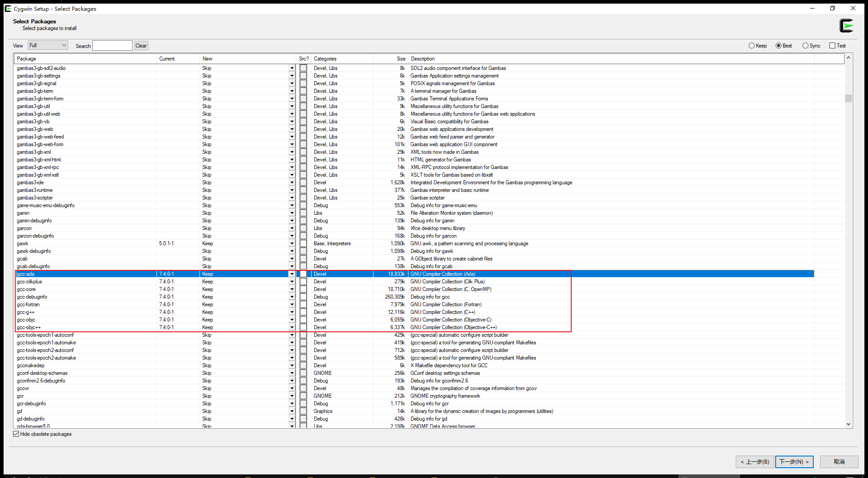The image size is (868, 478).
Task: Open the New version dropdown for gcc-core
Action: 292,289
